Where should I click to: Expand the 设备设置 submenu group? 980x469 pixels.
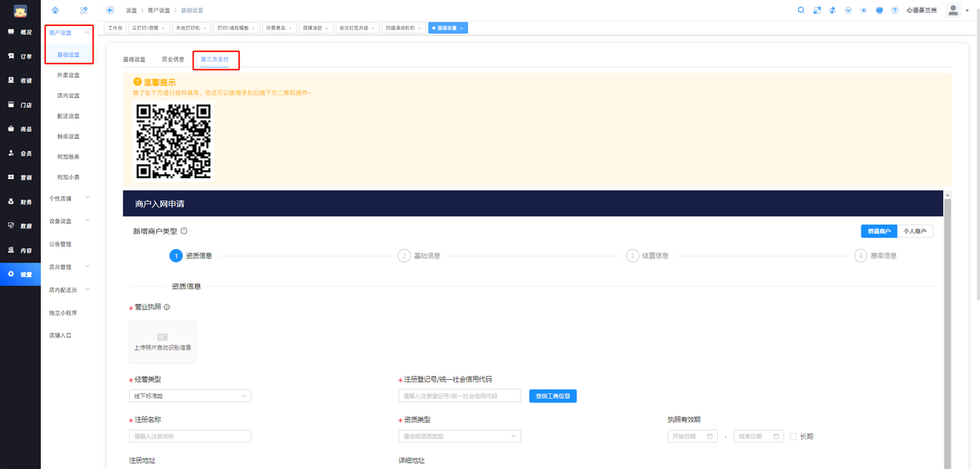(x=69, y=221)
